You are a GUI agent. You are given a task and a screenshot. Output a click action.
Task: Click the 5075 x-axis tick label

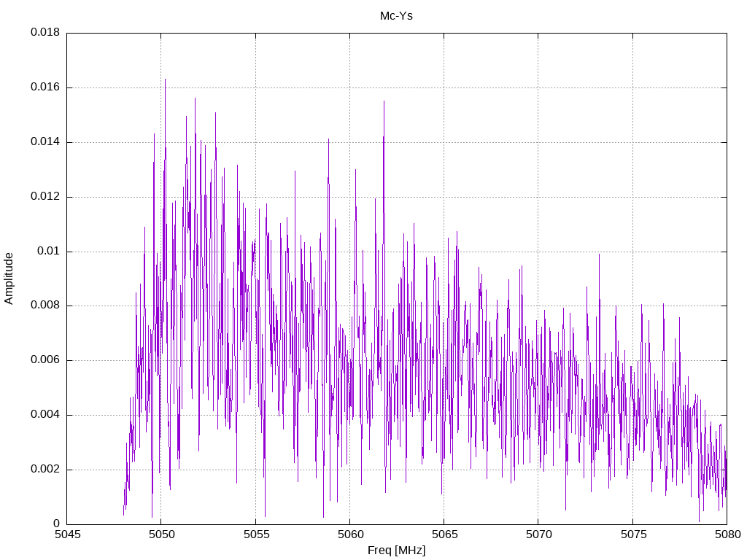coord(634,534)
